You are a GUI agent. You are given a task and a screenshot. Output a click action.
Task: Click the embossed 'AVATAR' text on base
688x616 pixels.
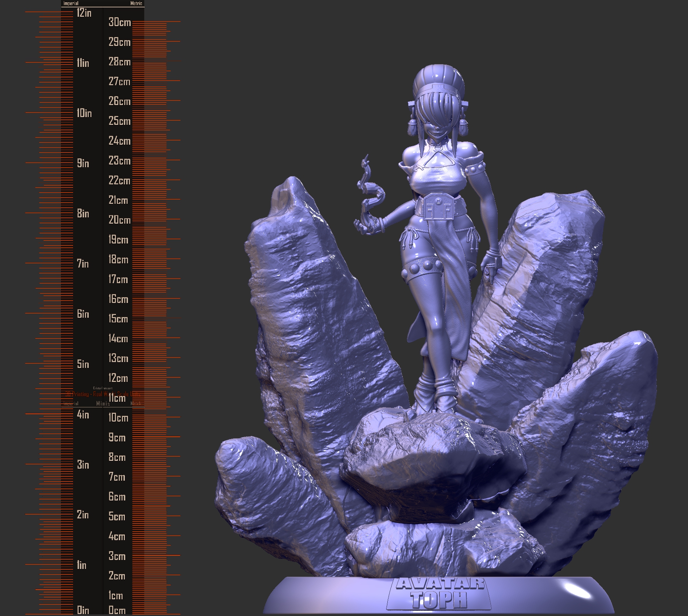[440, 583]
